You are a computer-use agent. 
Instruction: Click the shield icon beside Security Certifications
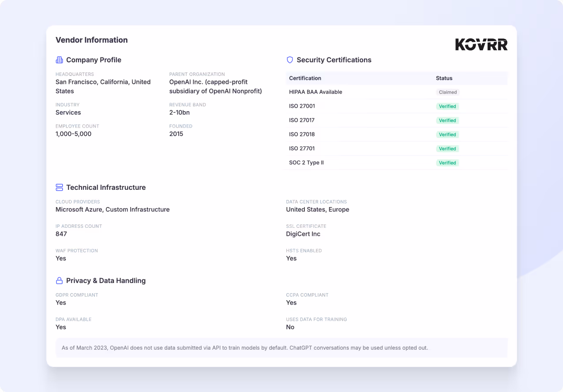pyautogui.click(x=289, y=60)
